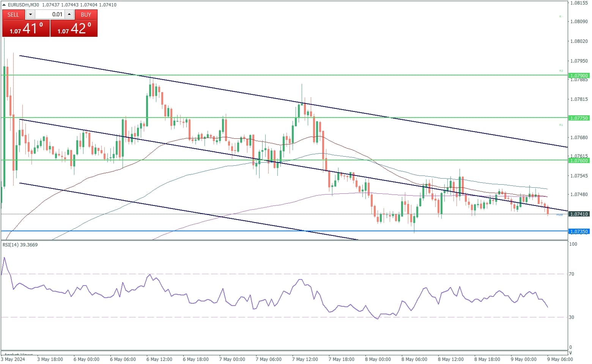This screenshot has width=592, height=364.
Task: Click the 1.08020 price scale value
Action: 579,41
